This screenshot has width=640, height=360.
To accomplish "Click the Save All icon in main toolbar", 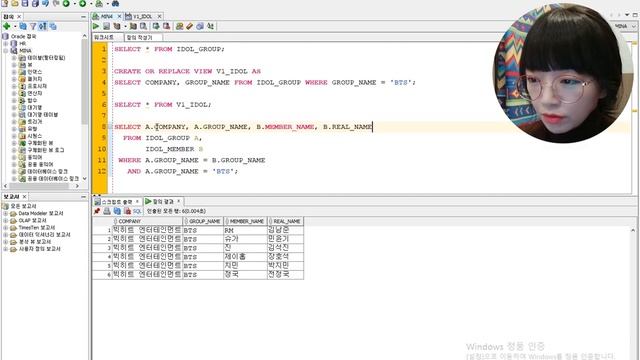I will (35, 3).
